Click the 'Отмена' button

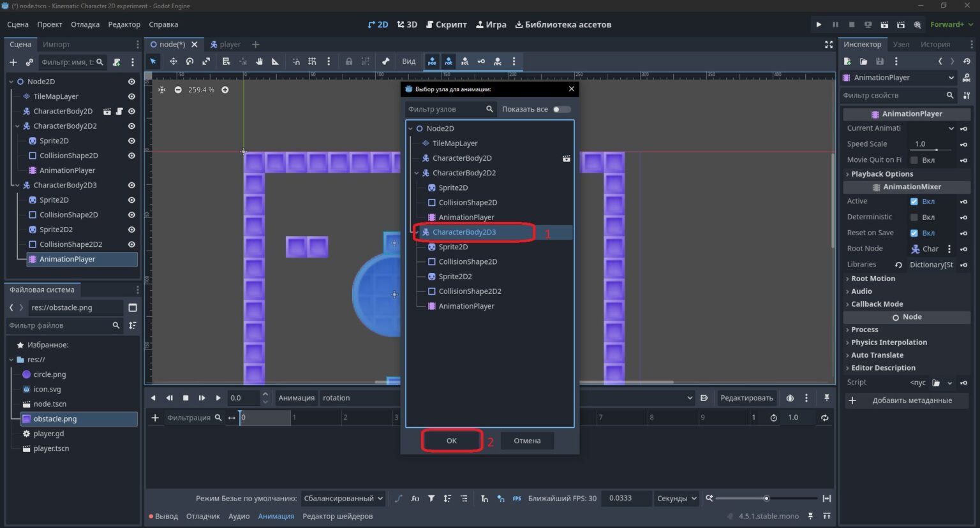coord(527,441)
